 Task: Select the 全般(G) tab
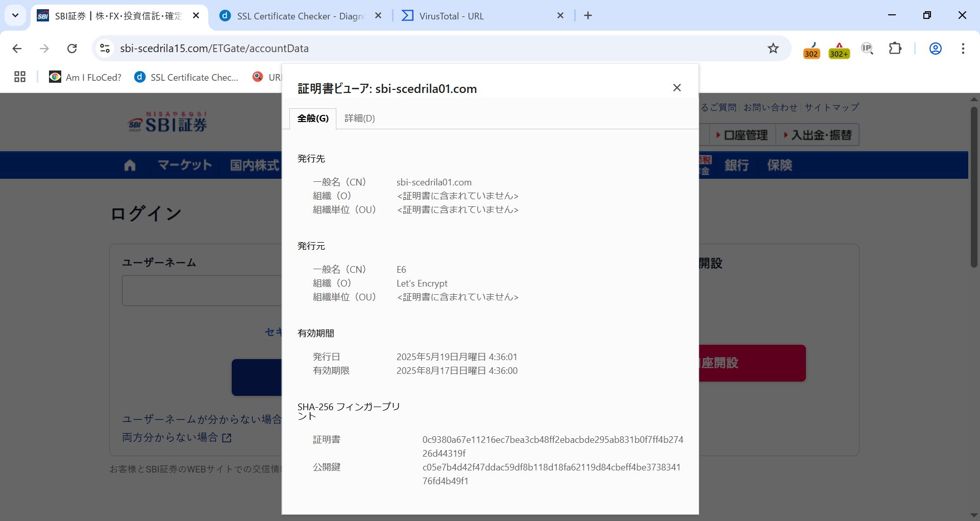coord(313,119)
